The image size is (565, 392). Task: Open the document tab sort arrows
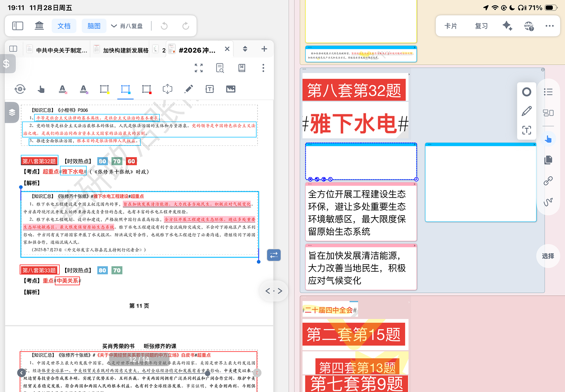pos(245,49)
